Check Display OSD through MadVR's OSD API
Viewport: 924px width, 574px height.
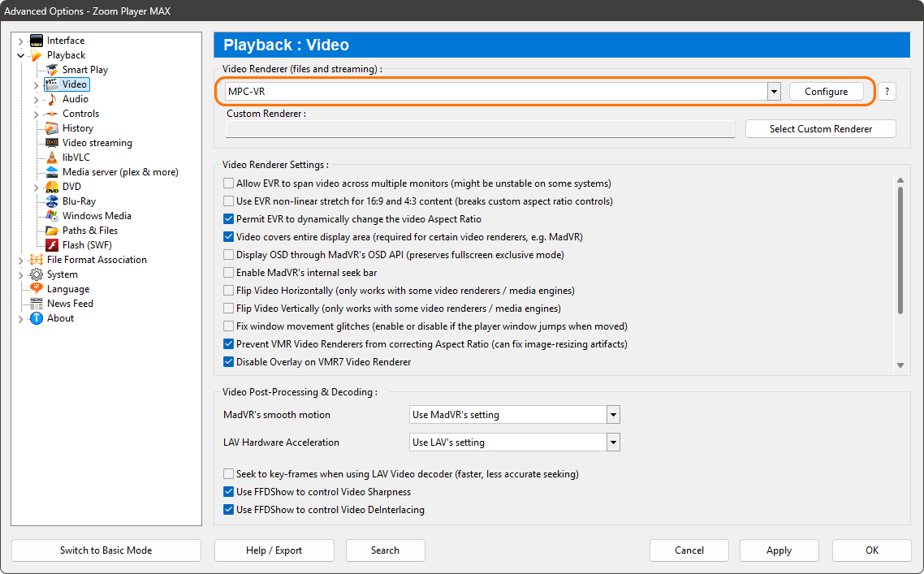pyautogui.click(x=229, y=255)
